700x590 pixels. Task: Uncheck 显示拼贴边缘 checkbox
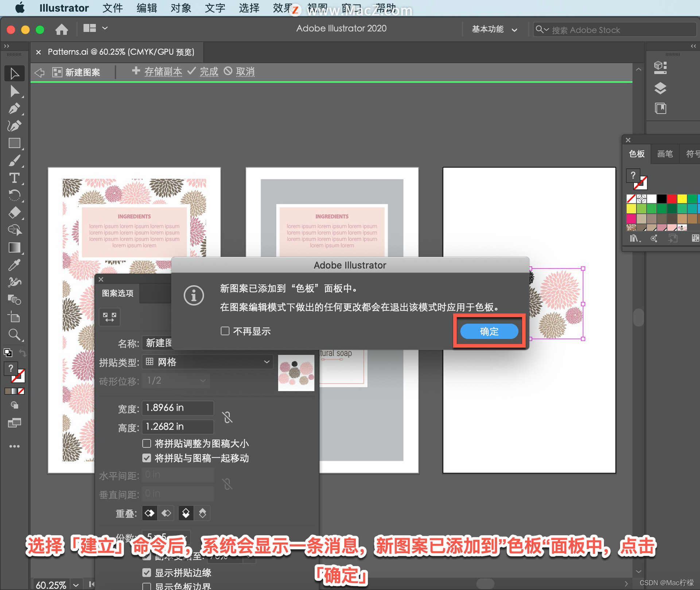pyautogui.click(x=147, y=573)
